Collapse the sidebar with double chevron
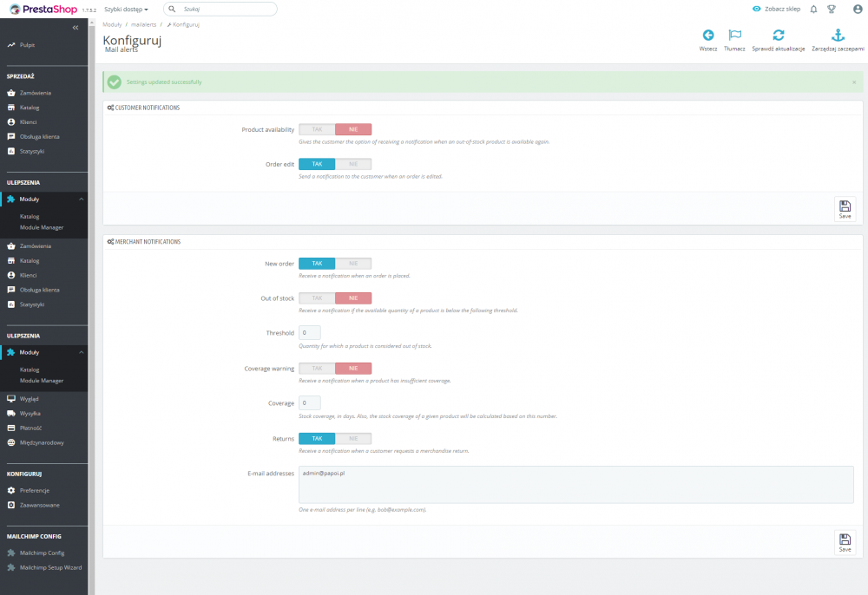Viewport: 868px width, 595px height. click(x=76, y=27)
